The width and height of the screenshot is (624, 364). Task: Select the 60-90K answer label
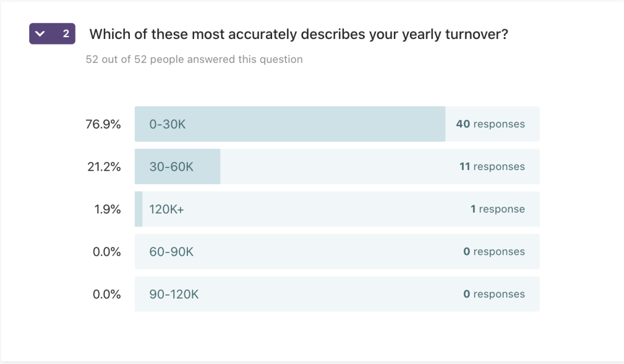click(171, 252)
